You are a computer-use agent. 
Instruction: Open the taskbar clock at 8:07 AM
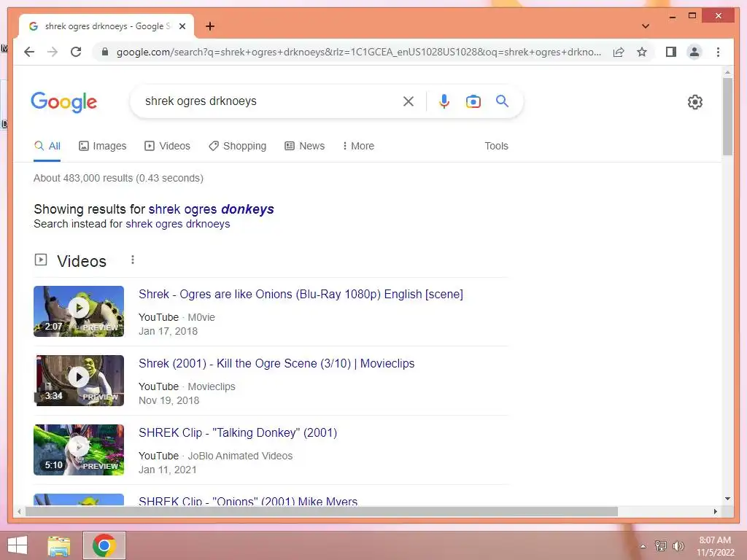tap(715, 546)
